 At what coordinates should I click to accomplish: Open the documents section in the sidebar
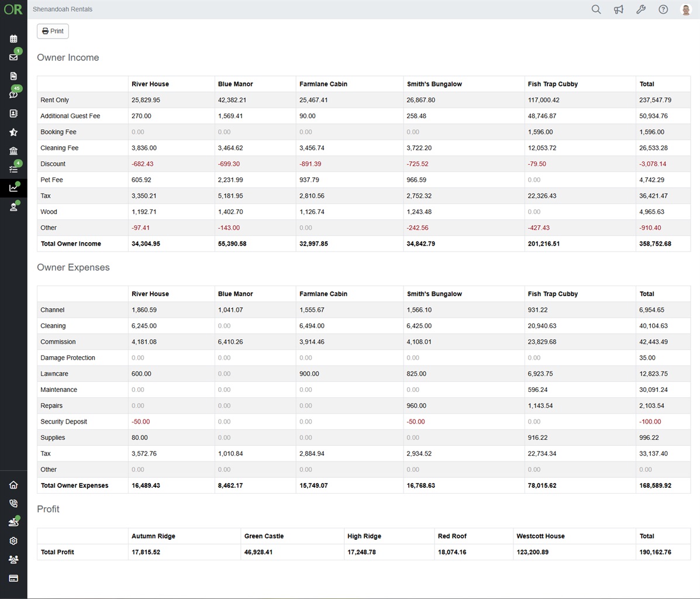(x=13, y=75)
